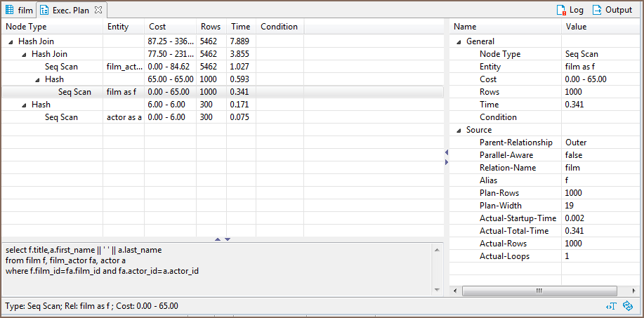Collapse the General properties group
This screenshot has width=644, height=318.
click(459, 41)
